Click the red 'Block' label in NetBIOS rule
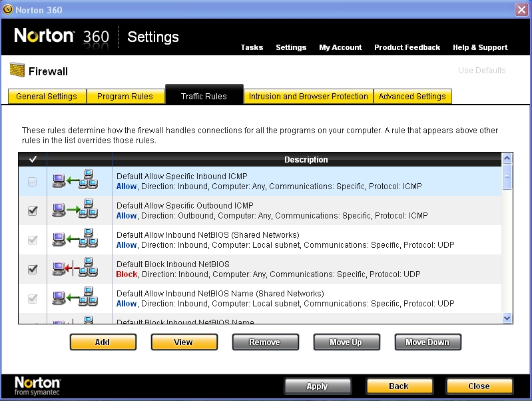Viewport: 532px width, 401px height. click(x=127, y=274)
